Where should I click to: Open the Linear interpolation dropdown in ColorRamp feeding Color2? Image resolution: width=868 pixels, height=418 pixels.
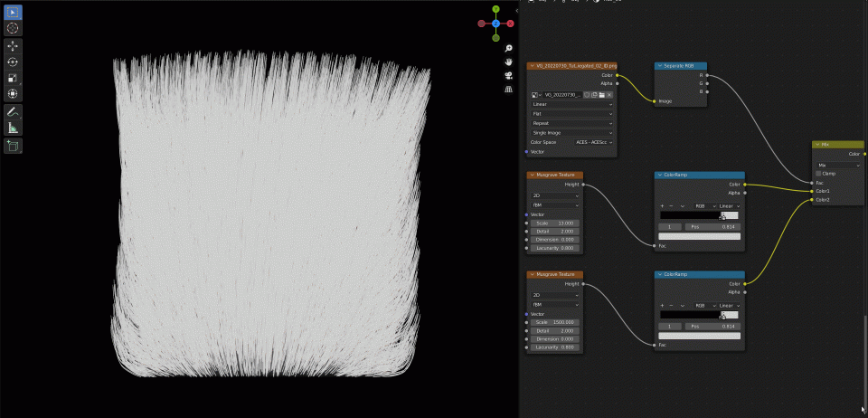(730, 306)
